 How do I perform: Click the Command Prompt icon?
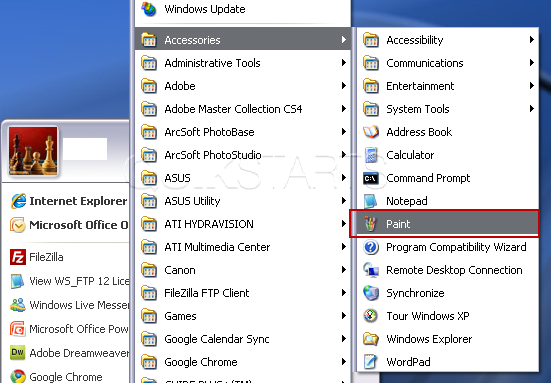(371, 178)
